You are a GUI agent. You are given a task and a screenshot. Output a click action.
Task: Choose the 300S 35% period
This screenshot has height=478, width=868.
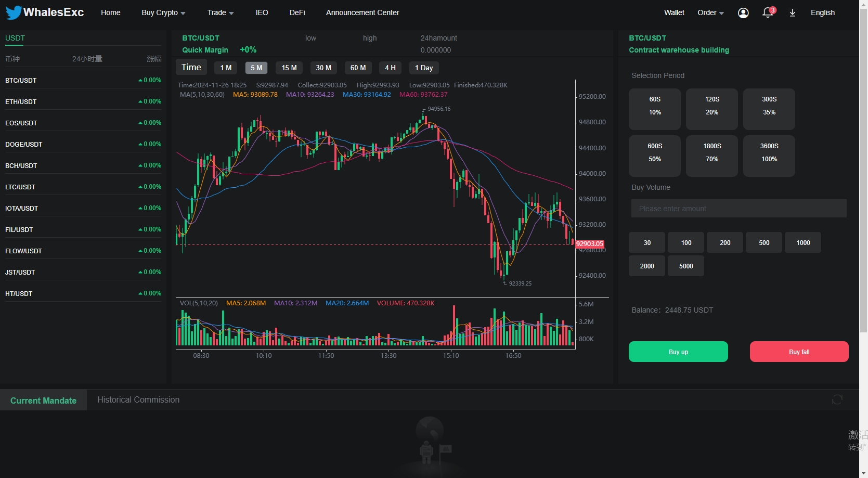pyautogui.click(x=769, y=109)
